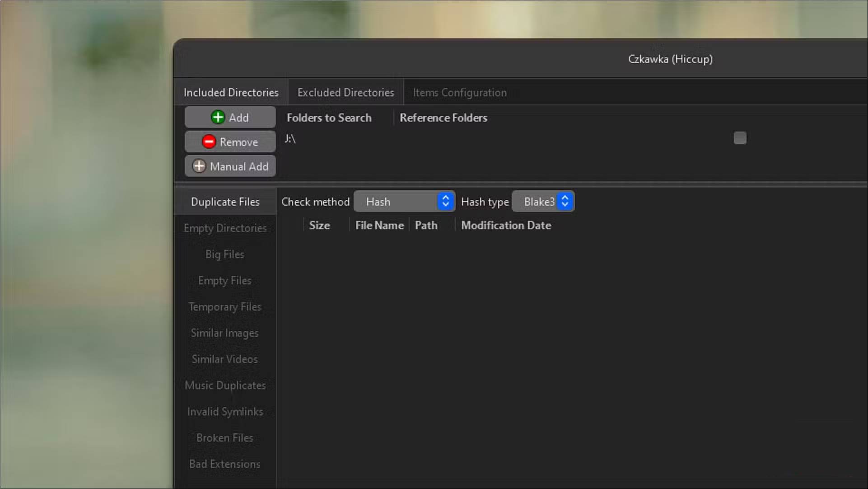Open the Invalid Symlinks checker

coord(224,411)
